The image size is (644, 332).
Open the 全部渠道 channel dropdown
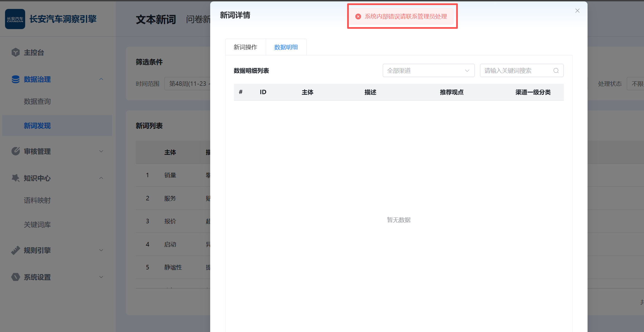pos(428,71)
